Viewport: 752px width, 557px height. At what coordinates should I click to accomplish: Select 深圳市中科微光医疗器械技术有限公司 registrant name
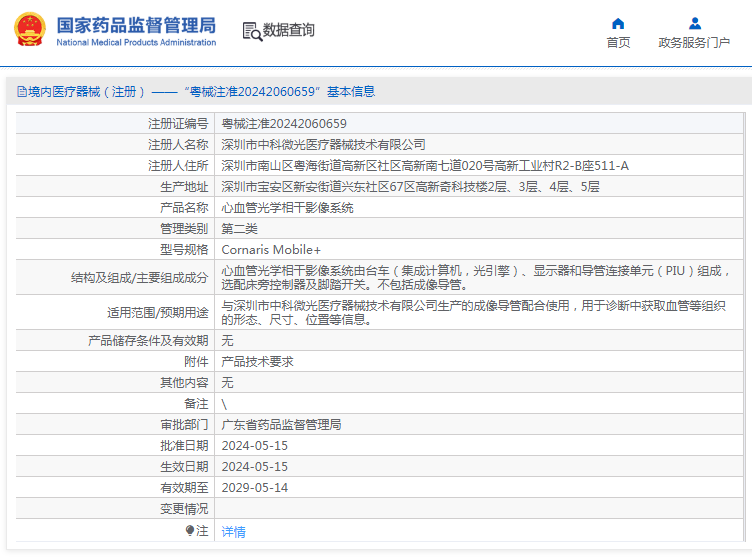(x=323, y=144)
